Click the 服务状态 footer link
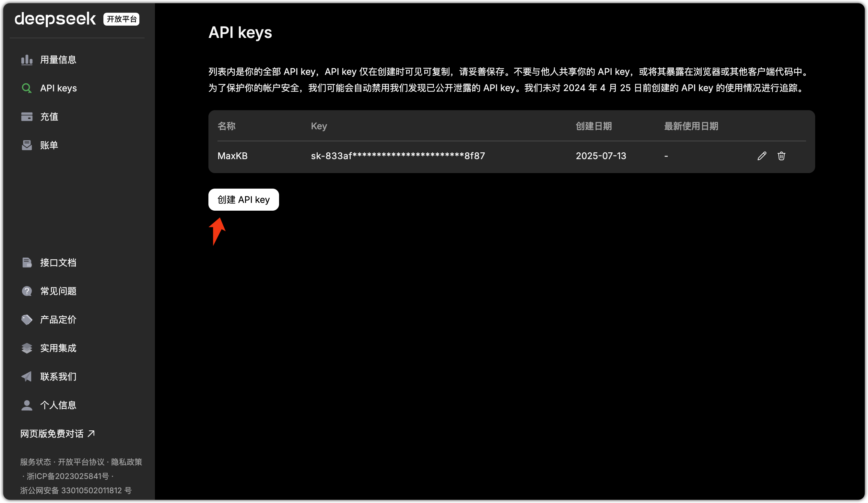This screenshot has width=868, height=503. [x=35, y=462]
